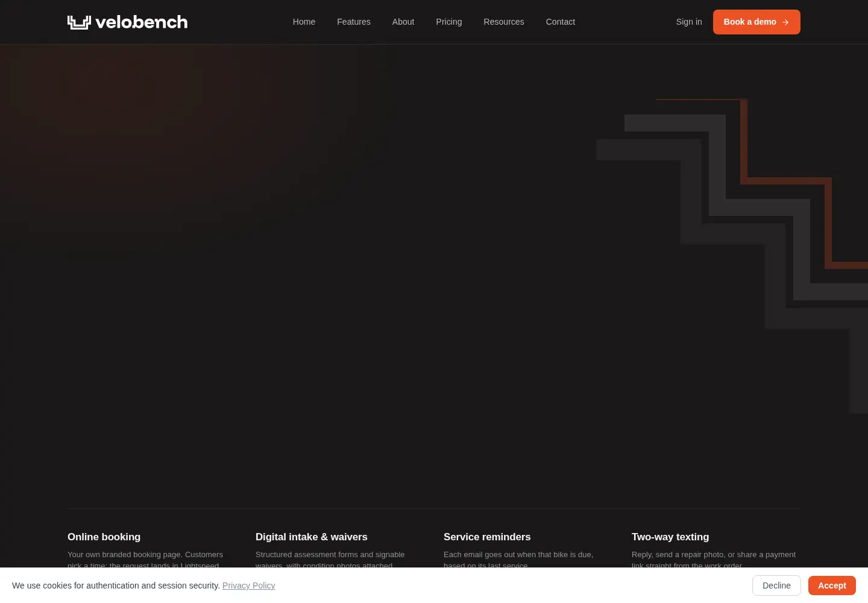868x603 pixels.
Task: Open the Resources nav item
Action: 504,22
